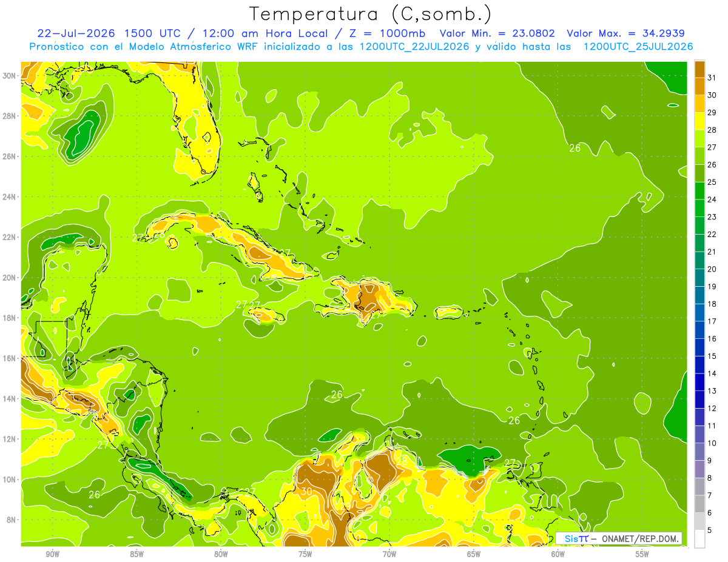Click the "ONAMET/REP.DOM." credit label
Viewport: 728px width, 562px height.
(639, 538)
